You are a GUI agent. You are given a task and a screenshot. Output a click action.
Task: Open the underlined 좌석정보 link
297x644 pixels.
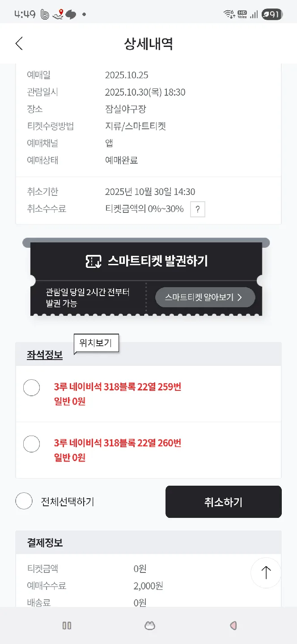click(45, 355)
